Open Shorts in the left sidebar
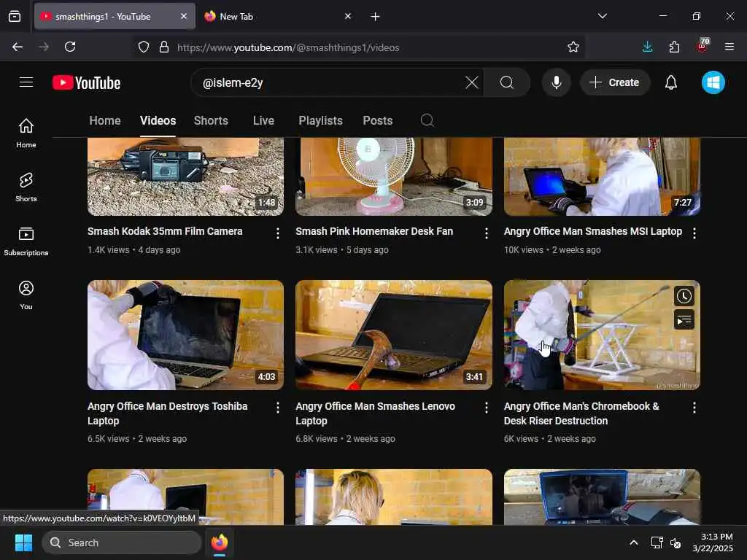Viewport: 747px width, 560px height. pyautogui.click(x=26, y=187)
